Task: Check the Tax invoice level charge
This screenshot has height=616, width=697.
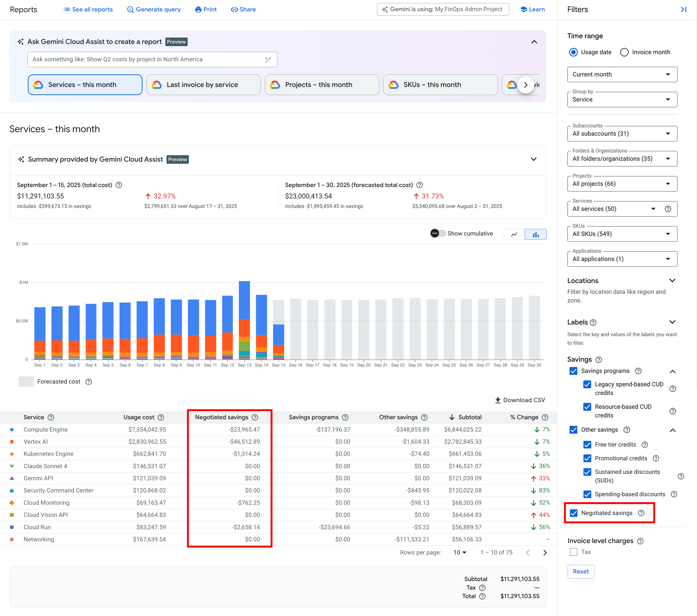Action: coord(573,552)
